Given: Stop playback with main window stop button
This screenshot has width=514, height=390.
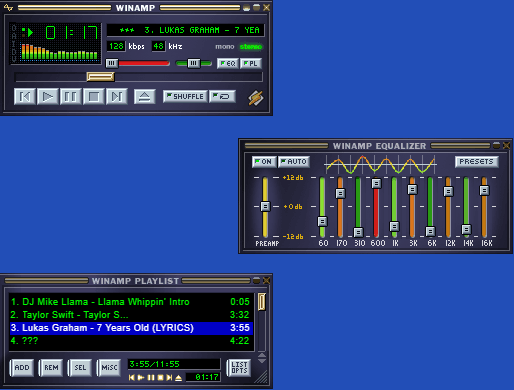Looking at the screenshot, I should coord(93,97).
